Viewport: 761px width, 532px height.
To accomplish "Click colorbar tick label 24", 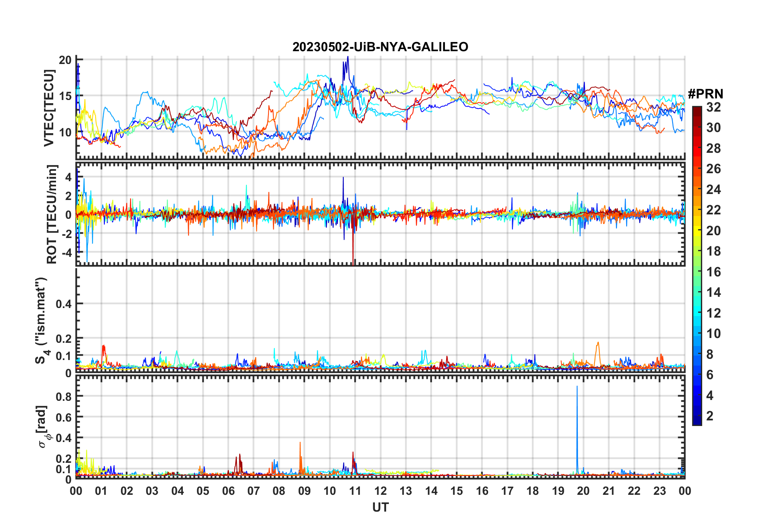I will 713,190.
